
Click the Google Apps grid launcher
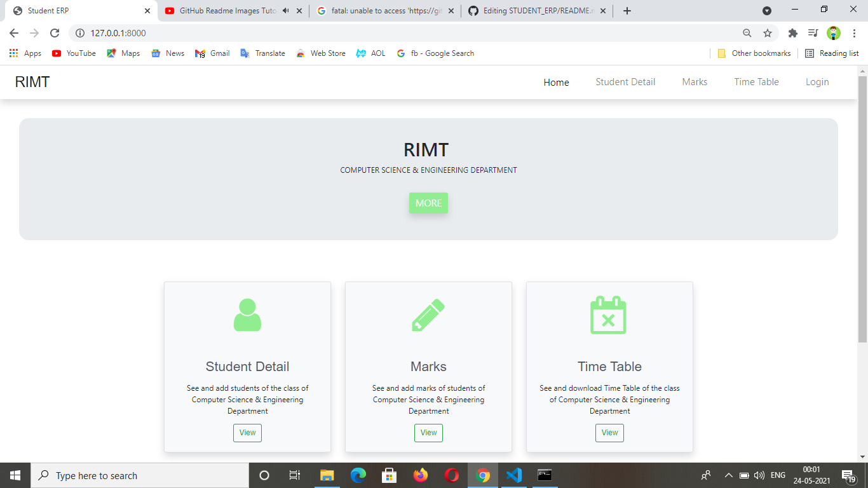pyautogui.click(x=13, y=53)
